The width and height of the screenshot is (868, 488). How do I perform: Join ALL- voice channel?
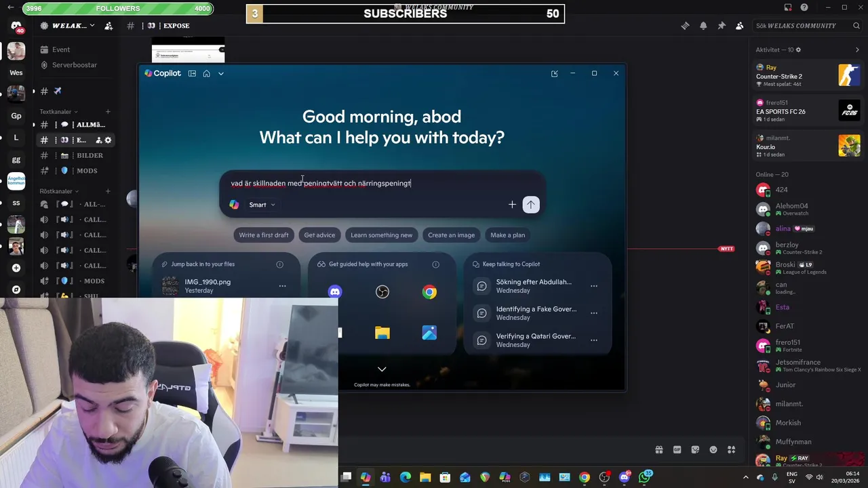pyautogui.click(x=75, y=204)
